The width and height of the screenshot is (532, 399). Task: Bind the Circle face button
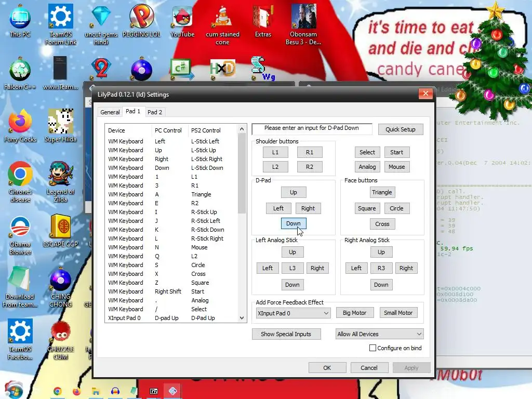396,208
